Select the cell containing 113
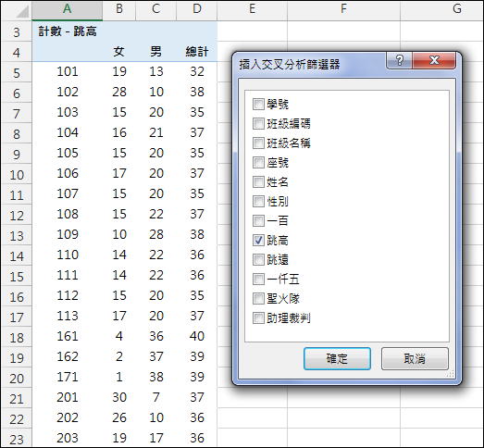Image resolution: width=484 pixels, height=448 pixels. coord(67,317)
